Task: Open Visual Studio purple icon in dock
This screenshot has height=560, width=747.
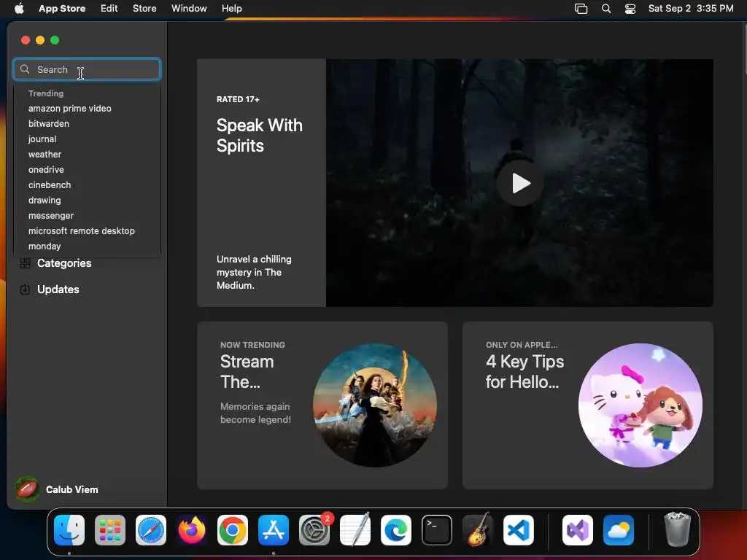Action: pyautogui.click(x=578, y=529)
